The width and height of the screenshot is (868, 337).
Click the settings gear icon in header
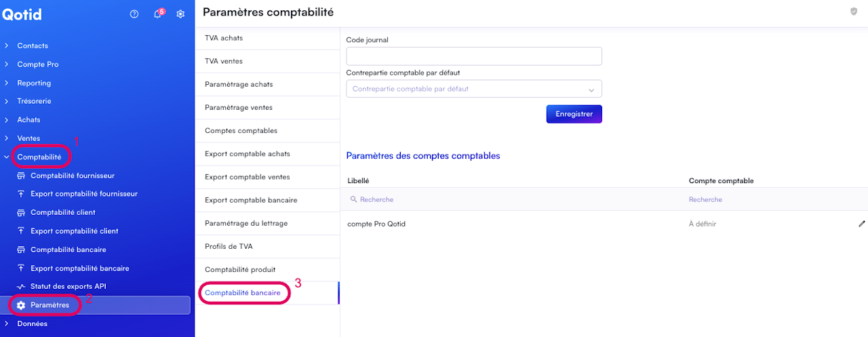pyautogui.click(x=180, y=14)
